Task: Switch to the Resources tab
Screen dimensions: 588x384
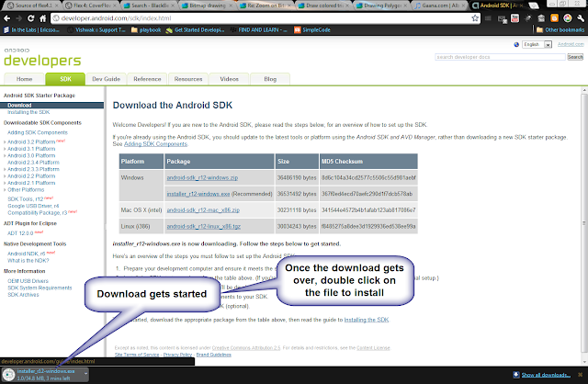Action: coord(188,79)
